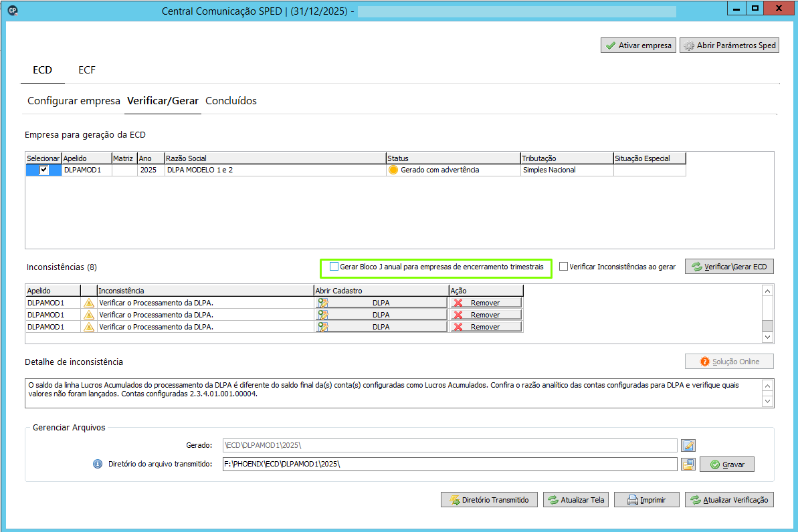
Task: Click the warning icon in third inconsistency row
Action: pyautogui.click(x=89, y=327)
